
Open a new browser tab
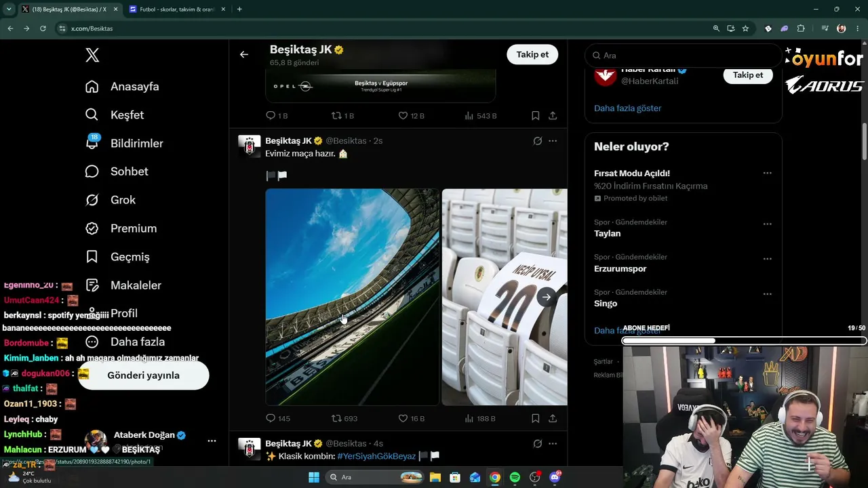239,9
